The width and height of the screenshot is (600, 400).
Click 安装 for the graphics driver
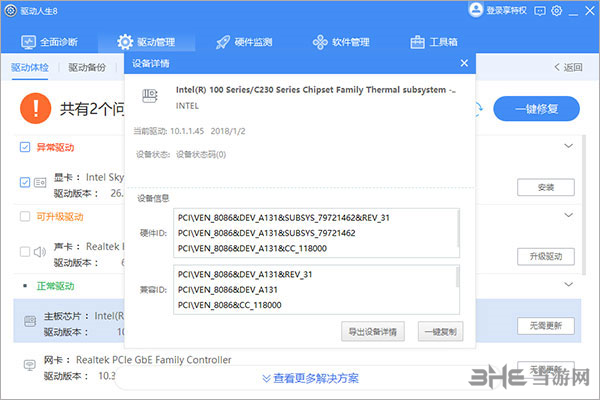[x=546, y=188]
